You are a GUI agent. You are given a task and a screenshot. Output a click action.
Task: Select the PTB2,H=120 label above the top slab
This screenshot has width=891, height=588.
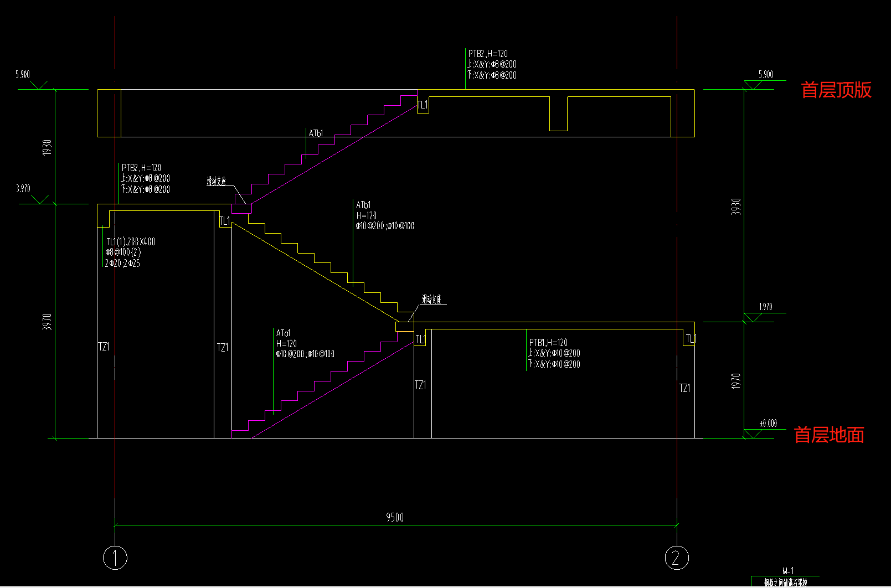(x=488, y=54)
